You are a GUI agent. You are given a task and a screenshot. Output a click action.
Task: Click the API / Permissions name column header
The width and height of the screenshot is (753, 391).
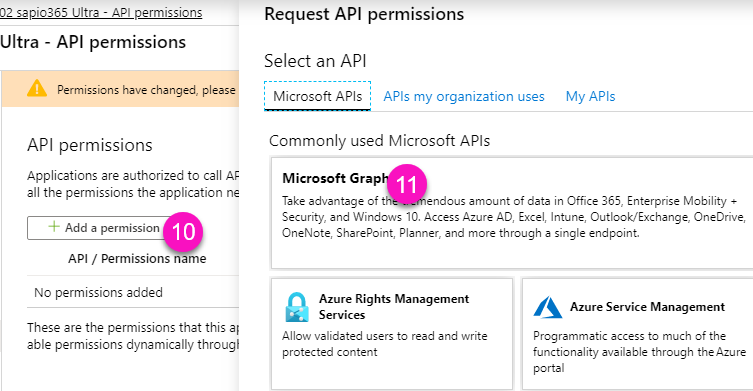(137, 258)
